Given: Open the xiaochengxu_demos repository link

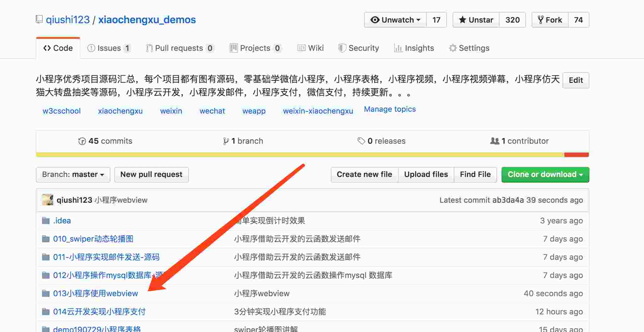Looking at the screenshot, I should click(x=147, y=20).
